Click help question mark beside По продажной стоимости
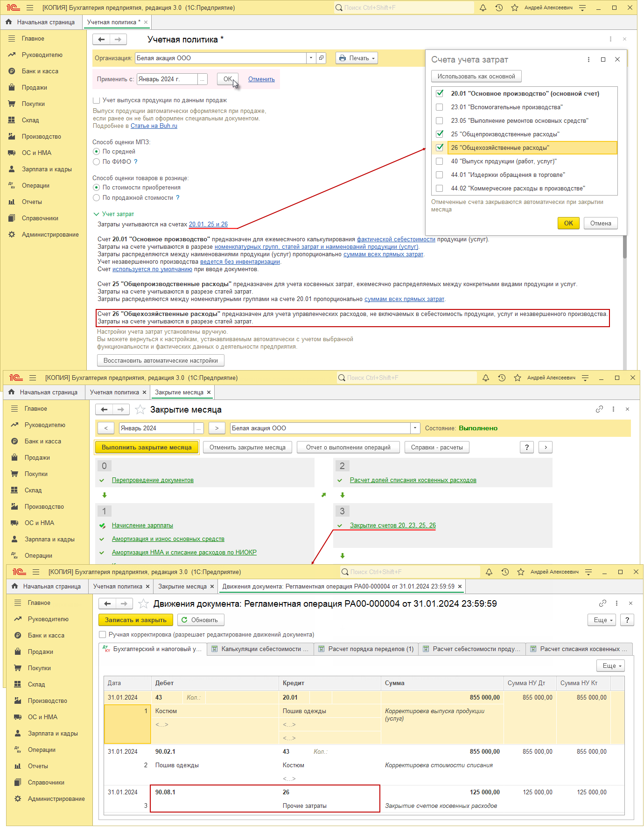 tap(178, 198)
